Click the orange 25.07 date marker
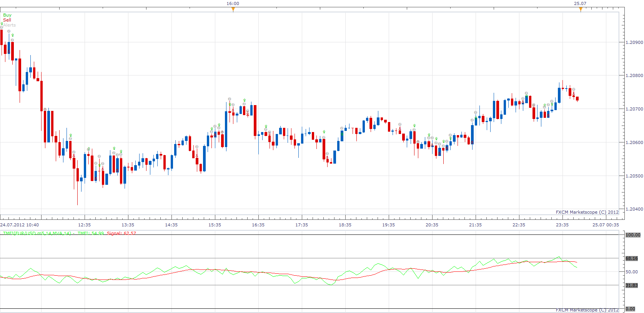 580,9
